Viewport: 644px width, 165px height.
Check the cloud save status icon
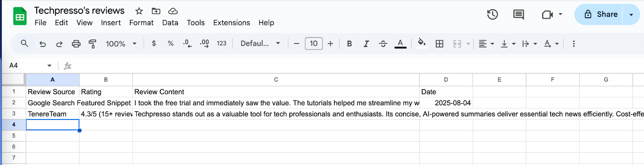(x=173, y=11)
